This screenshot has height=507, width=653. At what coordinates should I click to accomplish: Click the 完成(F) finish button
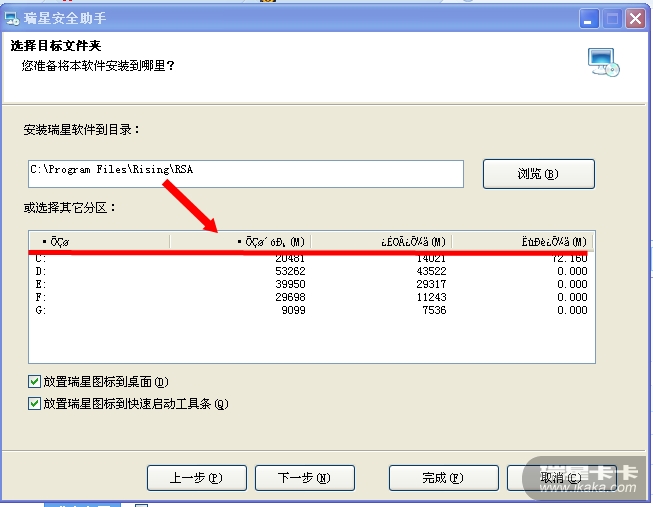coord(444,478)
